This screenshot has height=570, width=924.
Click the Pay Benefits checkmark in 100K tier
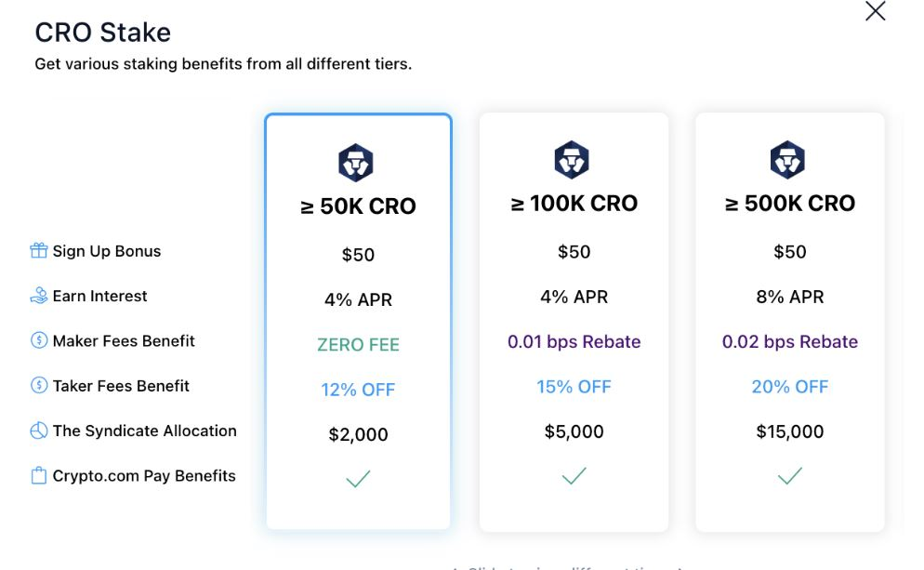pos(574,476)
